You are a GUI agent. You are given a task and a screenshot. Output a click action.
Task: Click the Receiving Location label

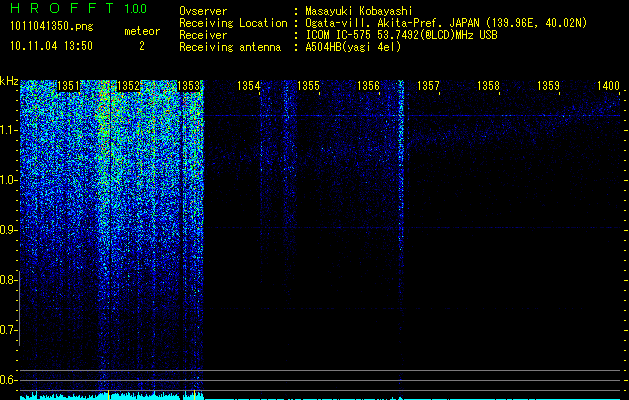233,23
